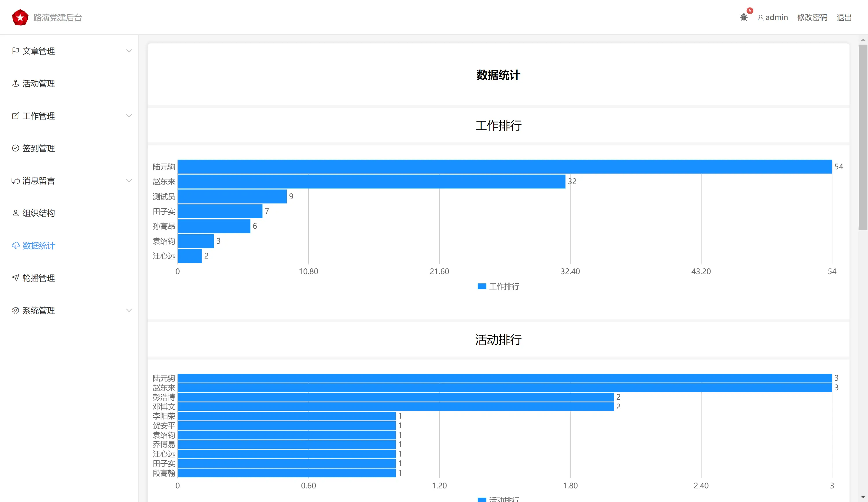Click 退出 to log out

pyautogui.click(x=844, y=18)
